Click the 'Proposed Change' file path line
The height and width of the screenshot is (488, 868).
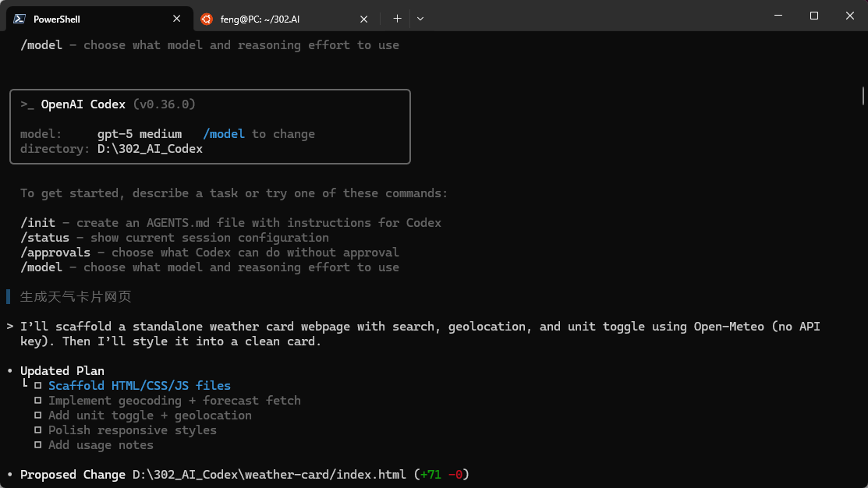(245, 475)
